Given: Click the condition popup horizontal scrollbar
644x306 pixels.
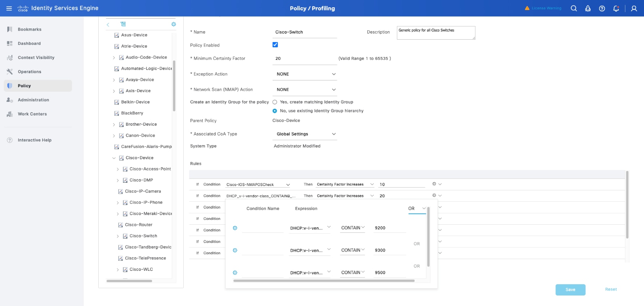Looking at the screenshot, I should click(x=324, y=281).
